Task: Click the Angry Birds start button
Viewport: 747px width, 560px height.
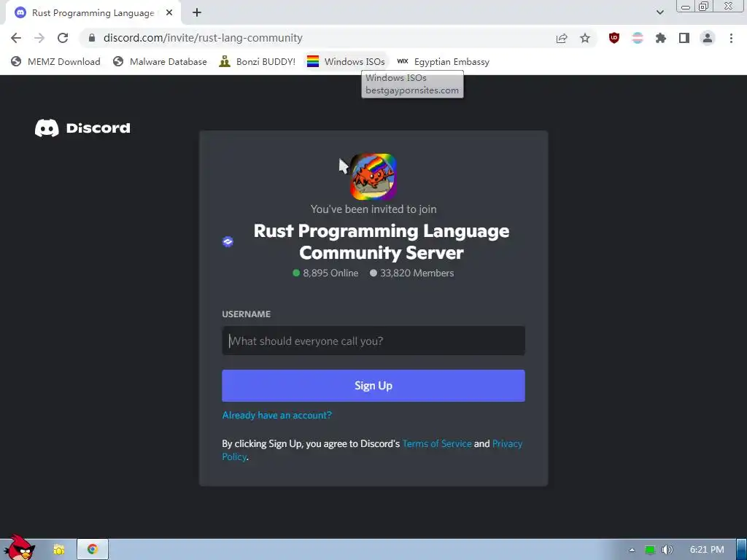Action: click(x=19, y=548)
